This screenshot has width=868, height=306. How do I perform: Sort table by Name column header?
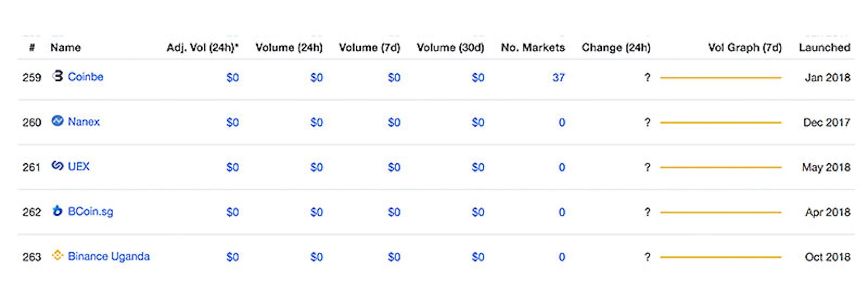(x=66, y=47)
